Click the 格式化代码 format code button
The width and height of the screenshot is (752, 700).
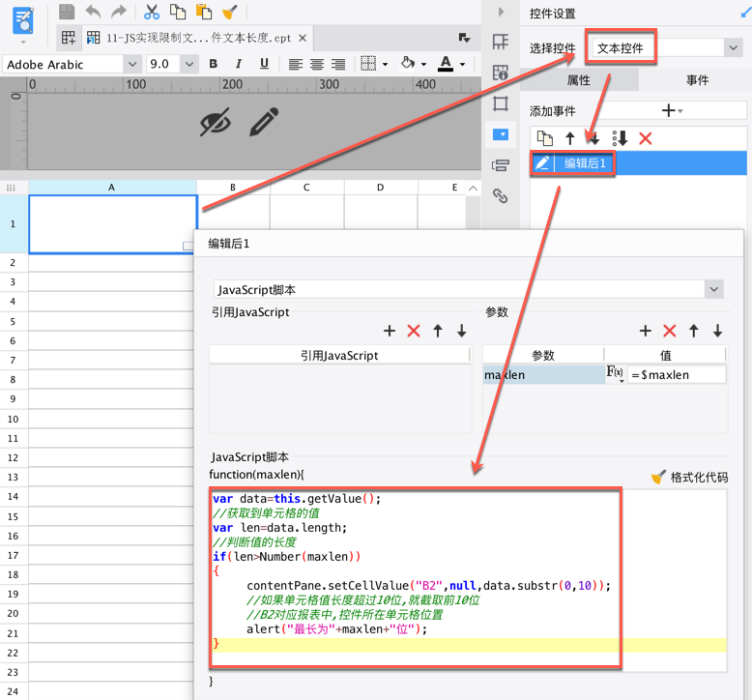point(690,477)
